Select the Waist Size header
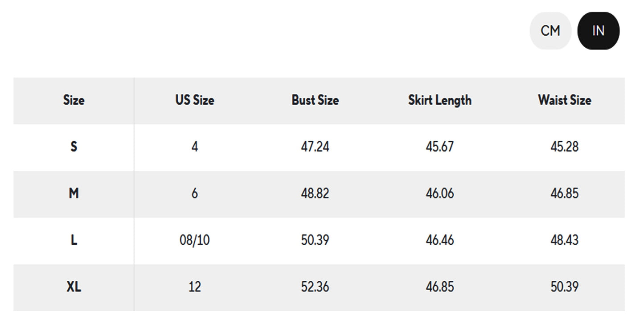 tap(565, 100)
